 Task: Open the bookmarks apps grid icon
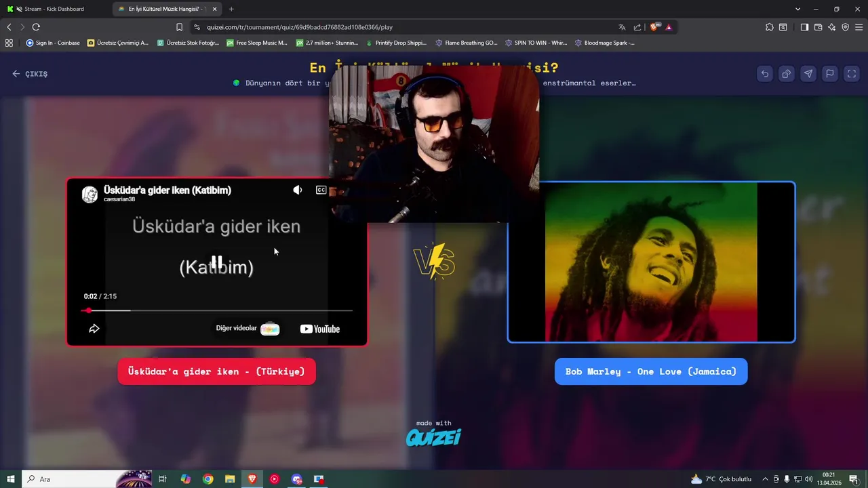pyautogui.click(x=9, y=43)
